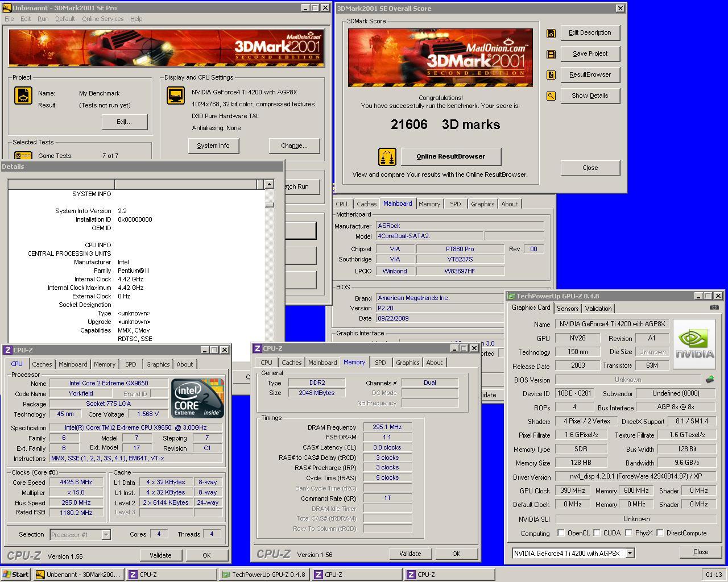Click the taskbar clock showing 01:13
728x582 pixels.
pos(714,575)
